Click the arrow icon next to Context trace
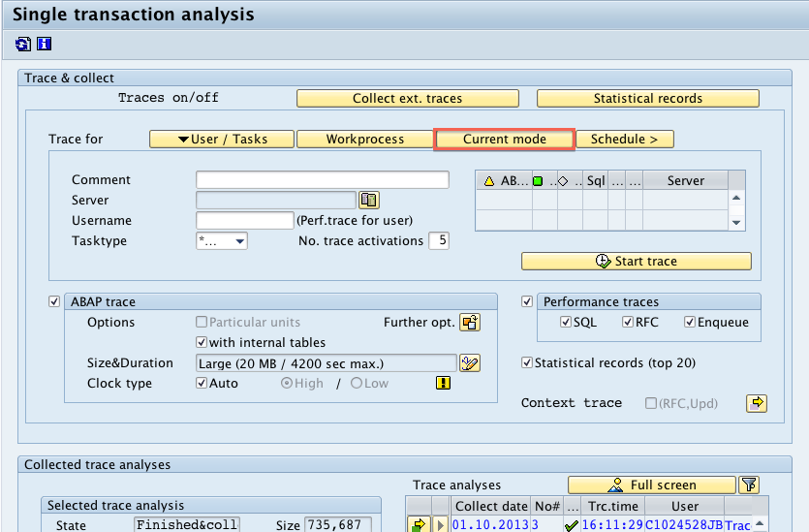The height and width of the screenshot is (532, 809). [757, 403]
